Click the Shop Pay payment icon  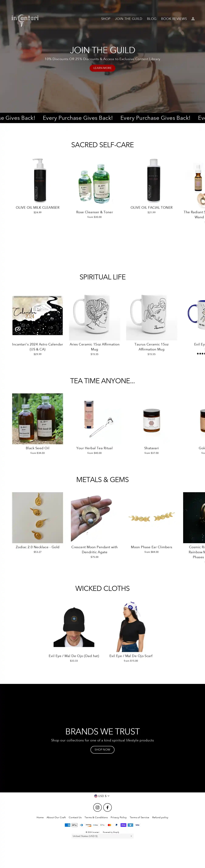123,825
